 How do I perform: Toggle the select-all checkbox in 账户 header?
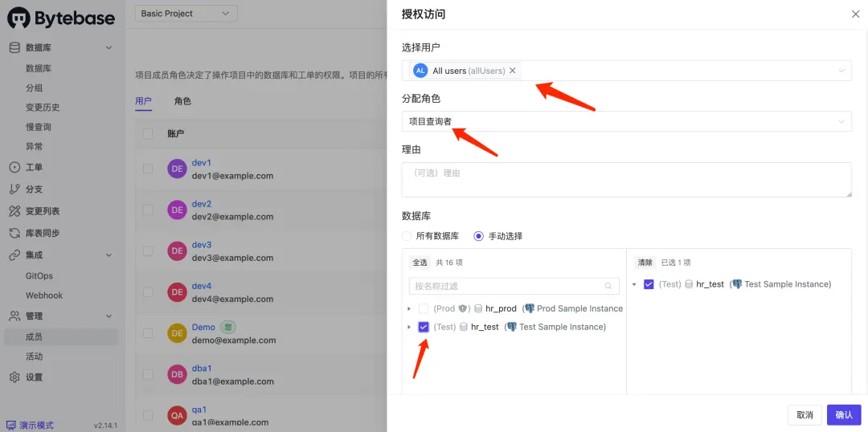point(148,134)
